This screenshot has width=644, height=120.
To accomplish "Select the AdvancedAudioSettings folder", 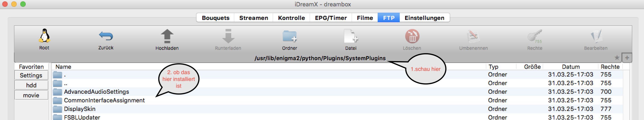I will point(96,92).
